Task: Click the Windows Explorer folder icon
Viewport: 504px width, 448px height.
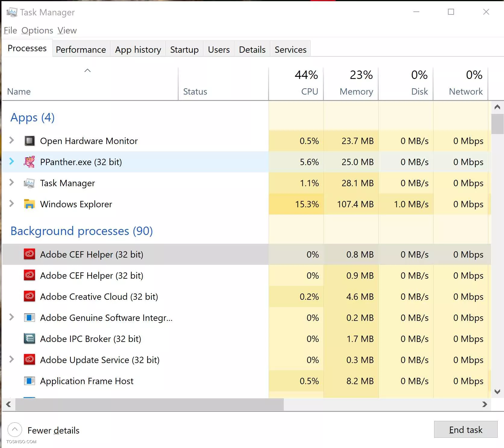Action: click(30, 204)
